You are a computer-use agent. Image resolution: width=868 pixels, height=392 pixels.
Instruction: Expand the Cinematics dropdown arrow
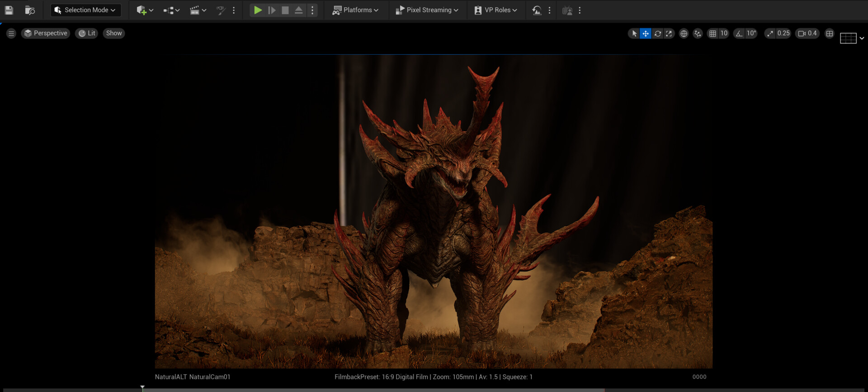[204, 10]
